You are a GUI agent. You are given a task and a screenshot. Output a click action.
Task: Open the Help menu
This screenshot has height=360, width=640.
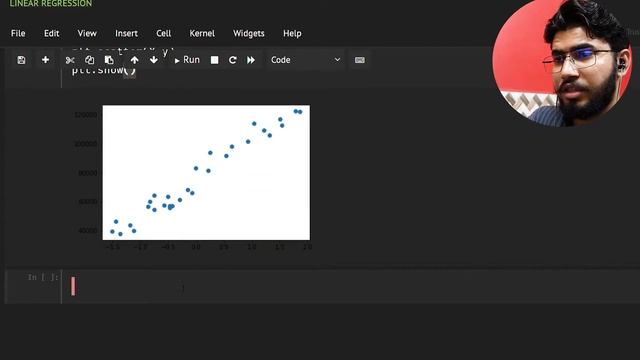292,33
